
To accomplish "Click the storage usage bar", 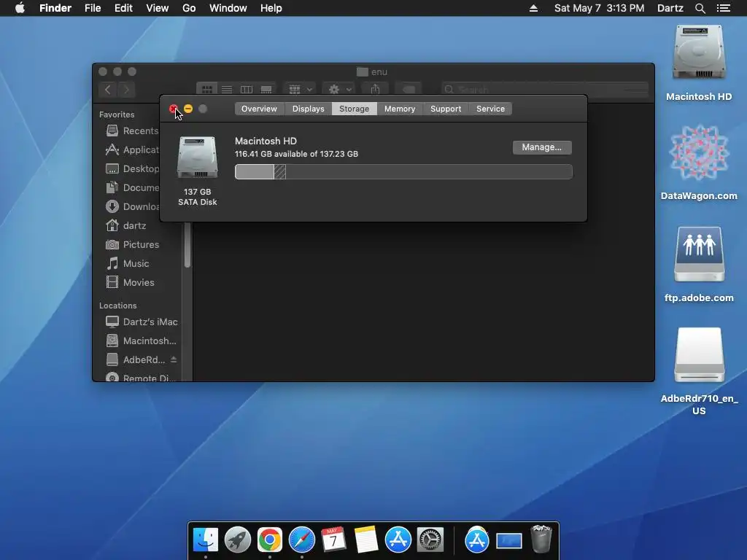I will [x=403, y=172].
